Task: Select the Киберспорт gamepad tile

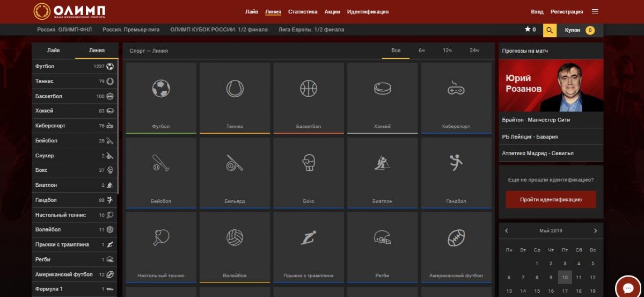Action: (x=456, y=98)
